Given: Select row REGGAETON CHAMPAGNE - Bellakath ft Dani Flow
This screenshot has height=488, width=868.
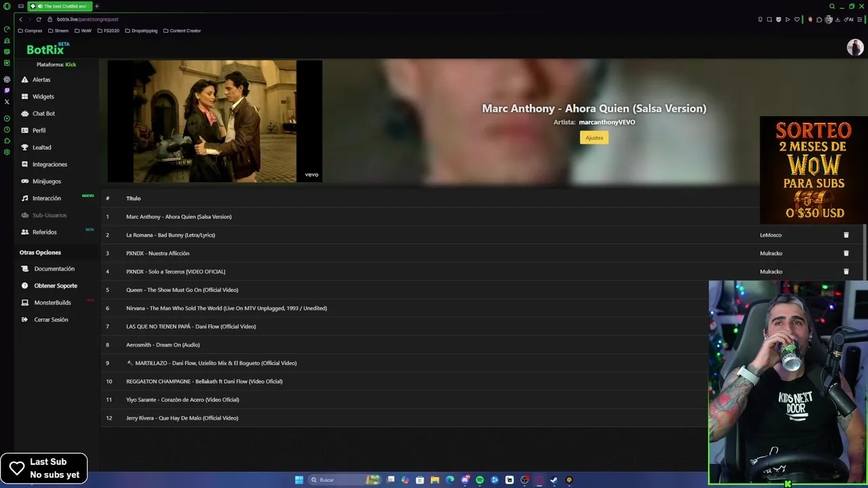Looking at the screenshot, I should coord(404,382).
